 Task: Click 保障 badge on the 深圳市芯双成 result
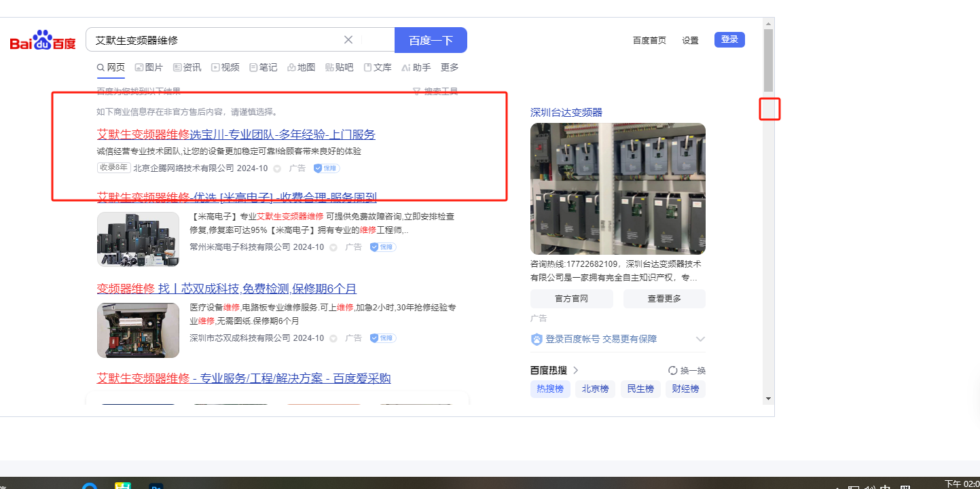point(383,338)
